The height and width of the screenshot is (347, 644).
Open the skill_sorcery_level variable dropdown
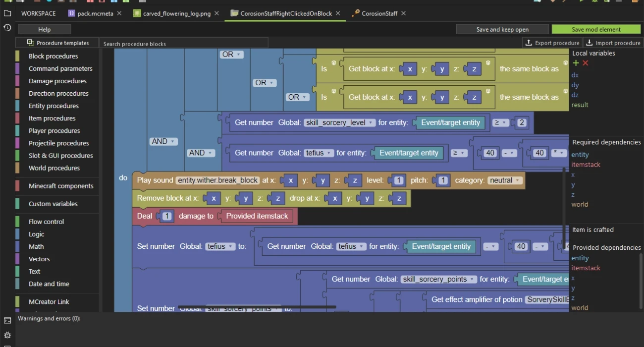[339, 122]
